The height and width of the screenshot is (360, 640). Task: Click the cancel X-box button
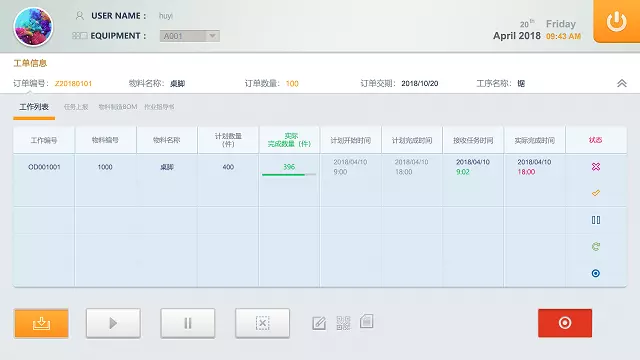point(262,323)
